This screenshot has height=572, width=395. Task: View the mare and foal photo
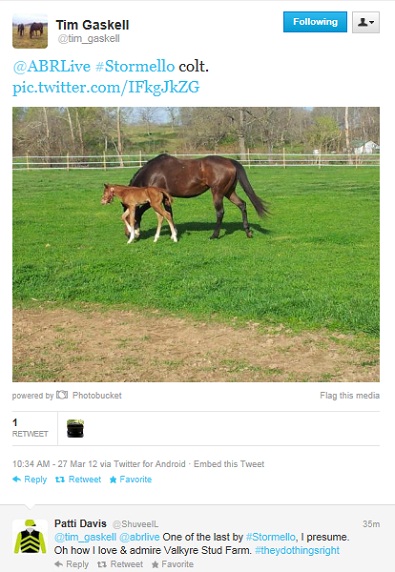click(x=196, y=244)
